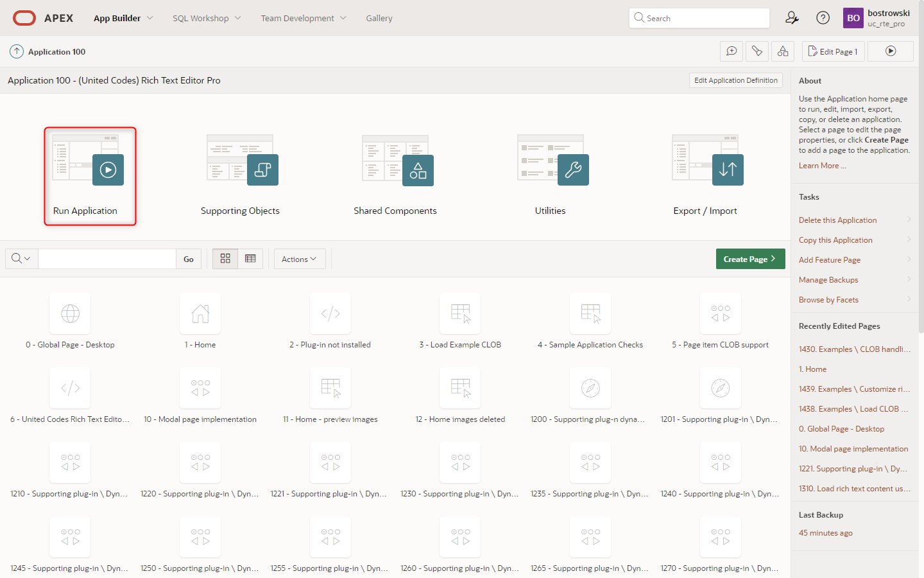Click the BO user avatar
Viewport: 924px width, 578px height.
coord(853,18)
